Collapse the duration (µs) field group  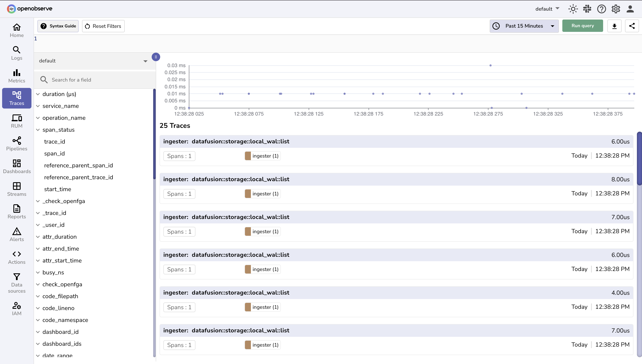38,94
